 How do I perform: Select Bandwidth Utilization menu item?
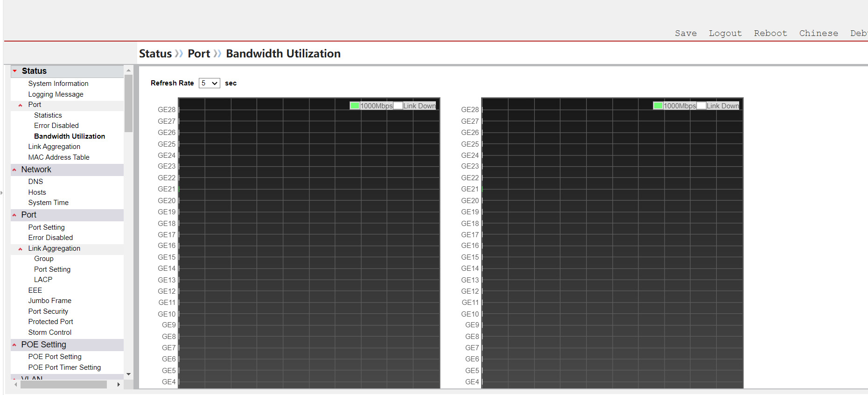point(70,136)
